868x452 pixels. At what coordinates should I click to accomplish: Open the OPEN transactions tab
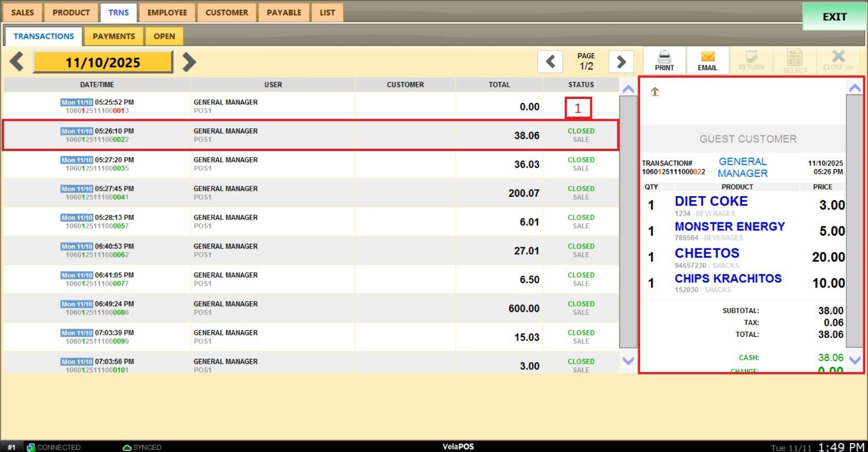[164, 36]
